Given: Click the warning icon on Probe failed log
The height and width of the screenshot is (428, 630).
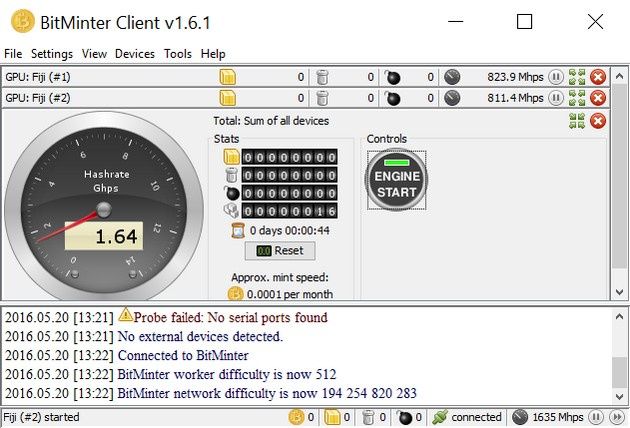Looking at the screenshot, I should pos(125,315).
